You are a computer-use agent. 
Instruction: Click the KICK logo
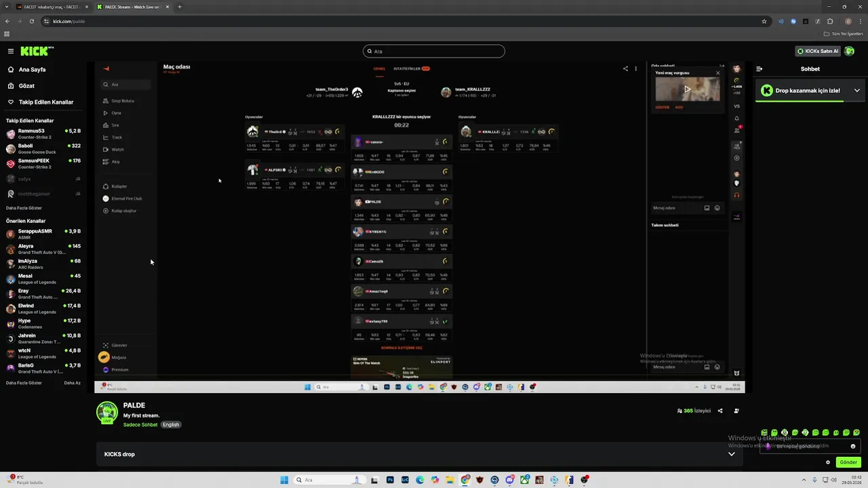pos(36,51)
